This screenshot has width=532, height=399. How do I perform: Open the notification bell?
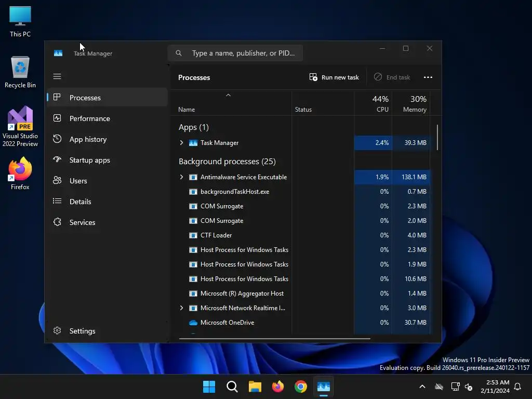click(x=518, y=387)
